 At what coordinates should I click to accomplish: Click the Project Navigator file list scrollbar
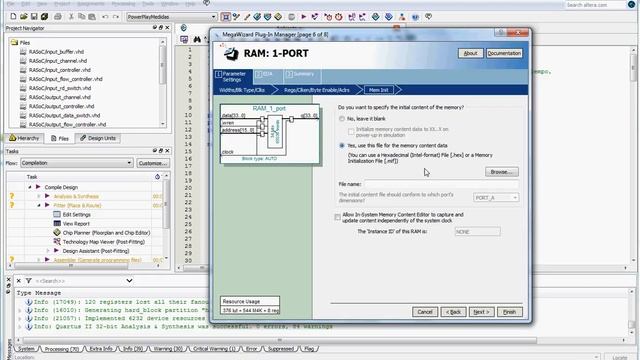tap(162, 64)
